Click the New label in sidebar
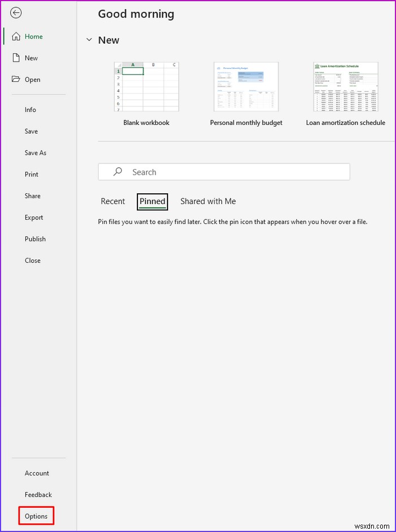396x532 pixels. tap(31, 58)
